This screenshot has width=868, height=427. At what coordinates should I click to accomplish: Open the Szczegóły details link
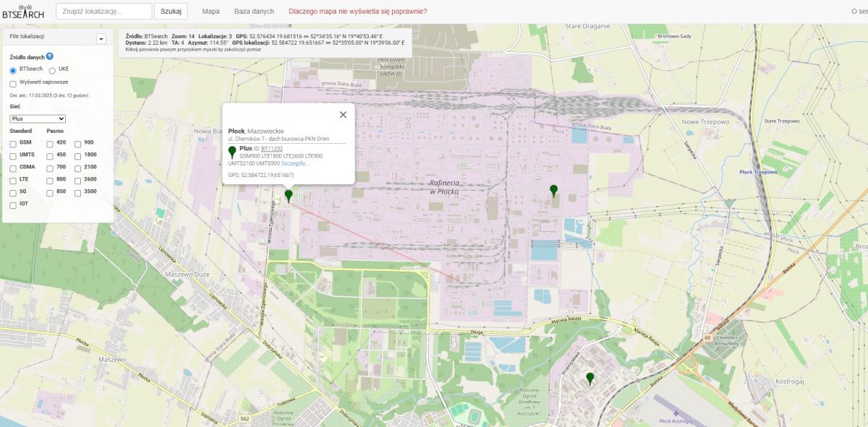(294, 163)
